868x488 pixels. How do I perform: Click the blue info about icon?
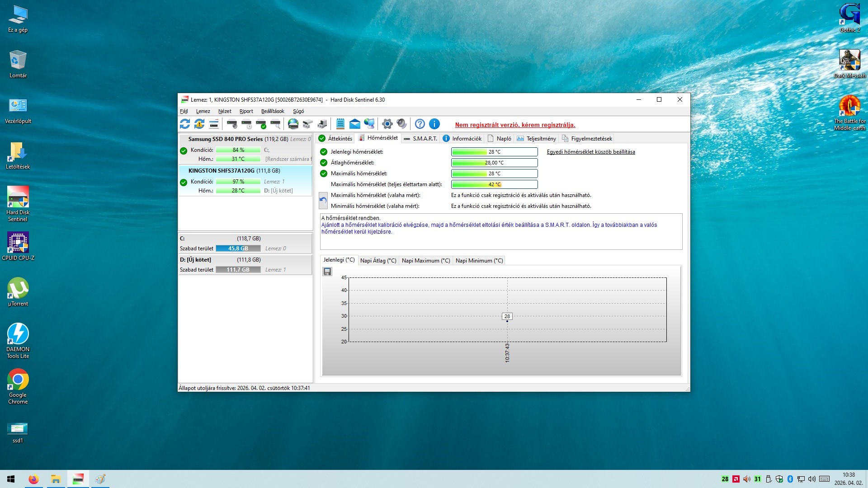point(434,124)
